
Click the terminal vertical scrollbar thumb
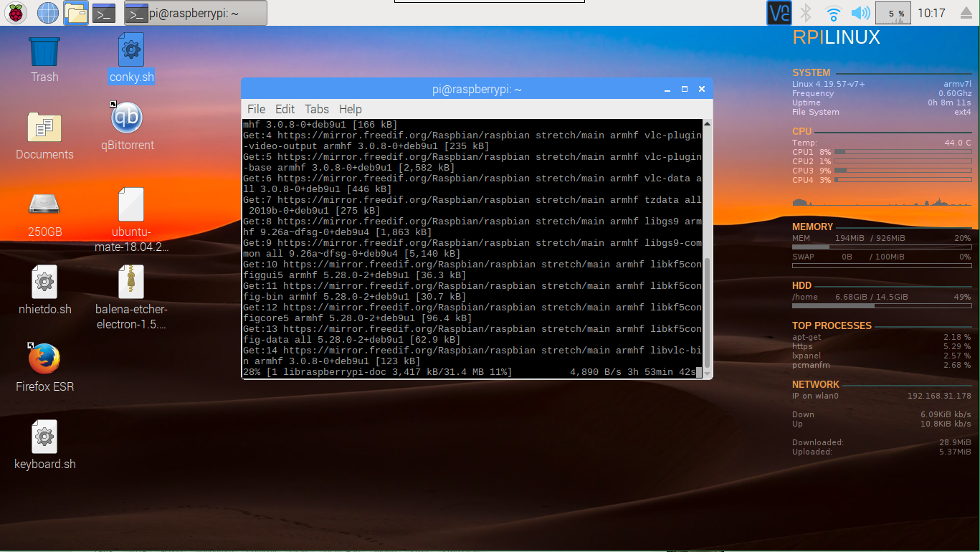[708, 312]
